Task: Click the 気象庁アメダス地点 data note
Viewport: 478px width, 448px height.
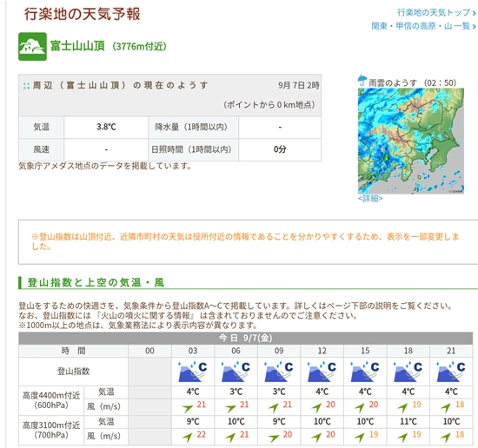Action: [105, 166]
